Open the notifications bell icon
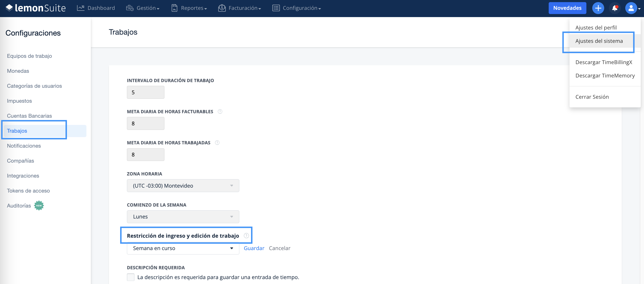The height and width of the screenshot is (284, 644). pos(615,8)
